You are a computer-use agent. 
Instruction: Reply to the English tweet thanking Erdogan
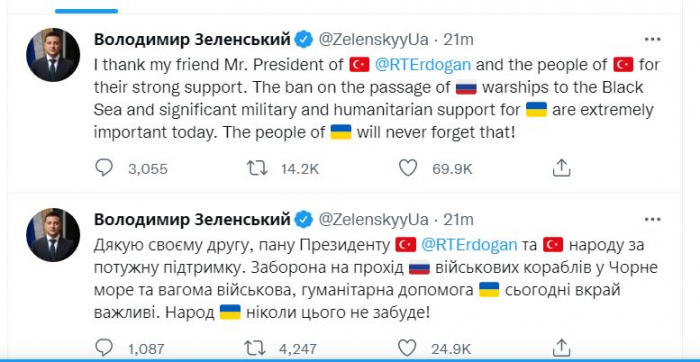104,168
